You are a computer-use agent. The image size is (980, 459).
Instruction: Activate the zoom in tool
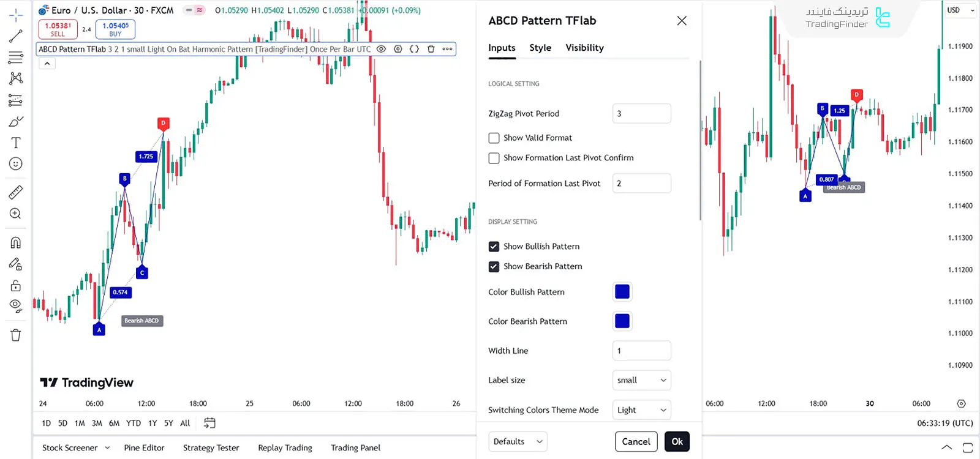16,214
